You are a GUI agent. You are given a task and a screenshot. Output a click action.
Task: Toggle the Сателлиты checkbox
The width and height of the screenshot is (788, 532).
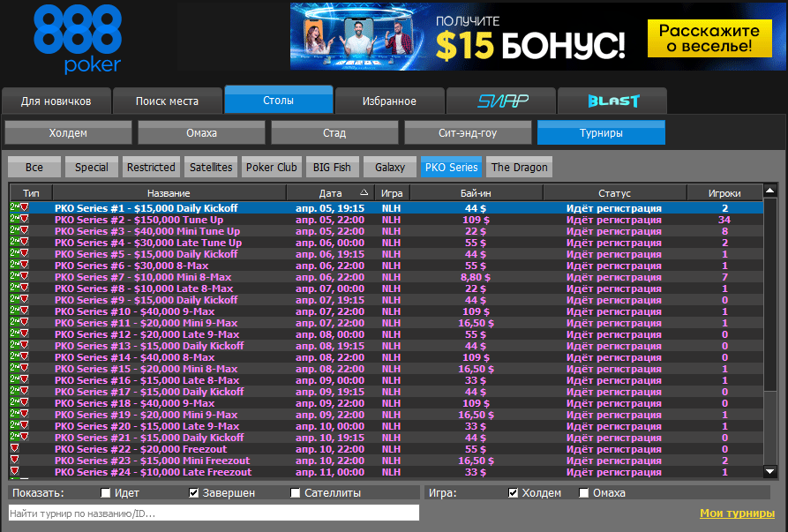pos(296,493)
